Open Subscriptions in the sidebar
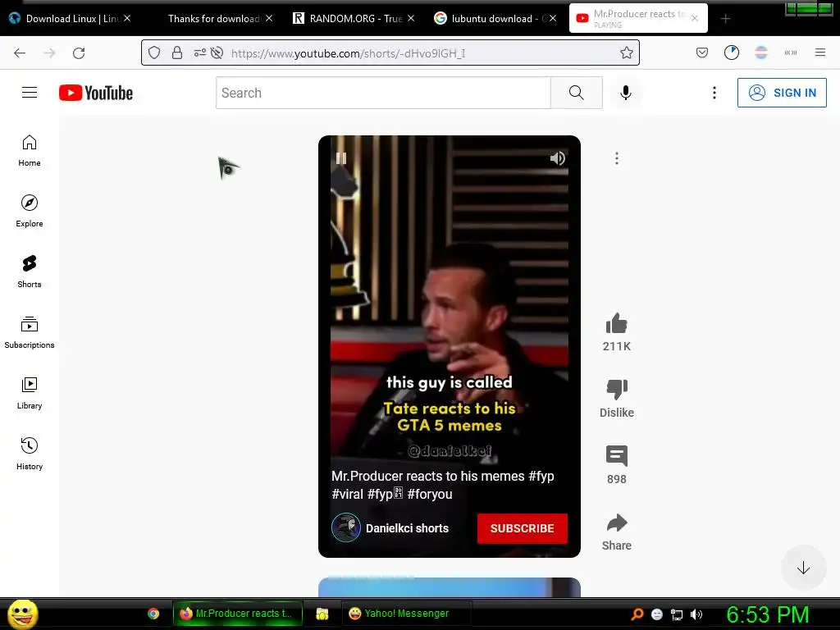 pos(30,333)
